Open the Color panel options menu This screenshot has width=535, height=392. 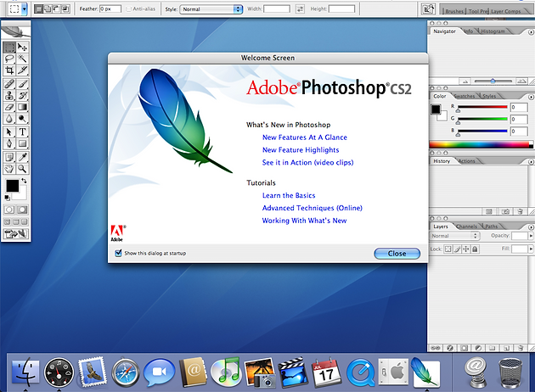(531, 97)
